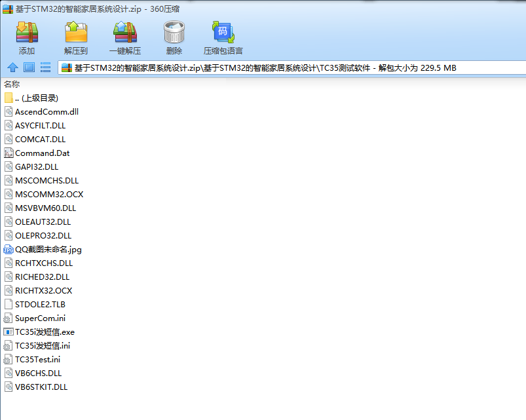
Task: Click the folder icon of 上级目录 entry
Action: click(x=9, y=98)
